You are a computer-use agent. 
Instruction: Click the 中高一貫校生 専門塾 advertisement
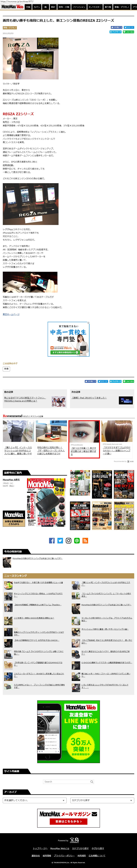coord(69,339)
